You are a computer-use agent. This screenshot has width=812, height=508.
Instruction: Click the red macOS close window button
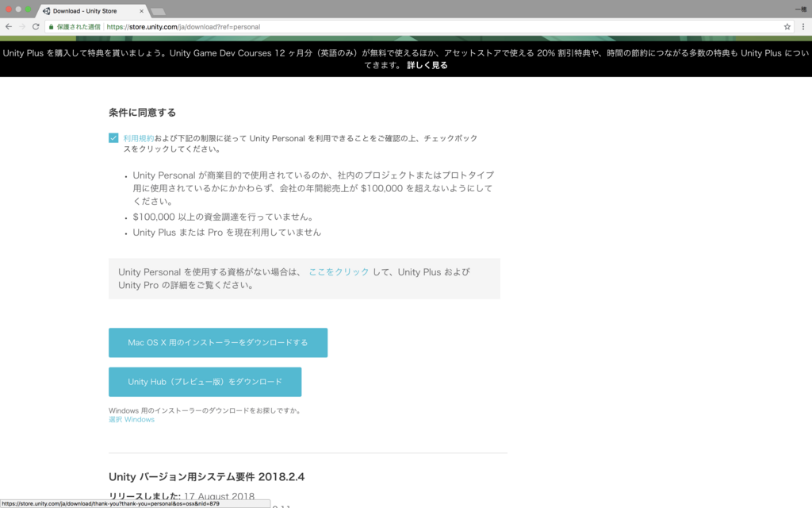pos(8,10)
